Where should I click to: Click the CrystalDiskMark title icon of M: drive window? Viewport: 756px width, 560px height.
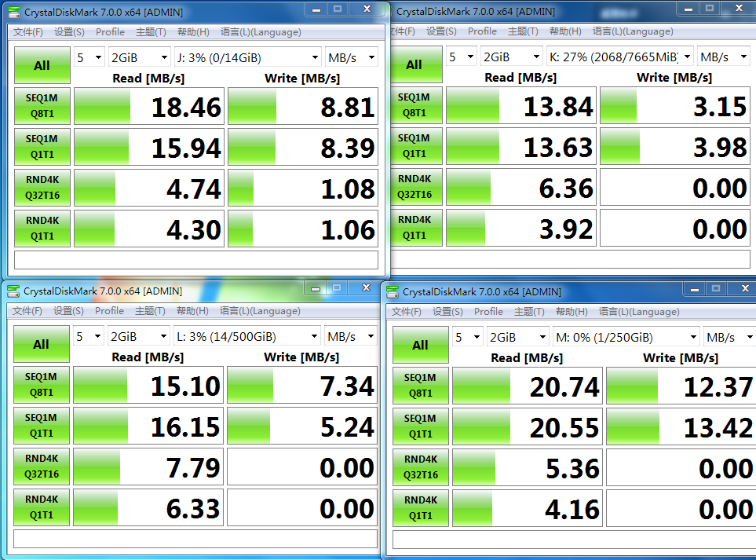(x=393, y=292)
